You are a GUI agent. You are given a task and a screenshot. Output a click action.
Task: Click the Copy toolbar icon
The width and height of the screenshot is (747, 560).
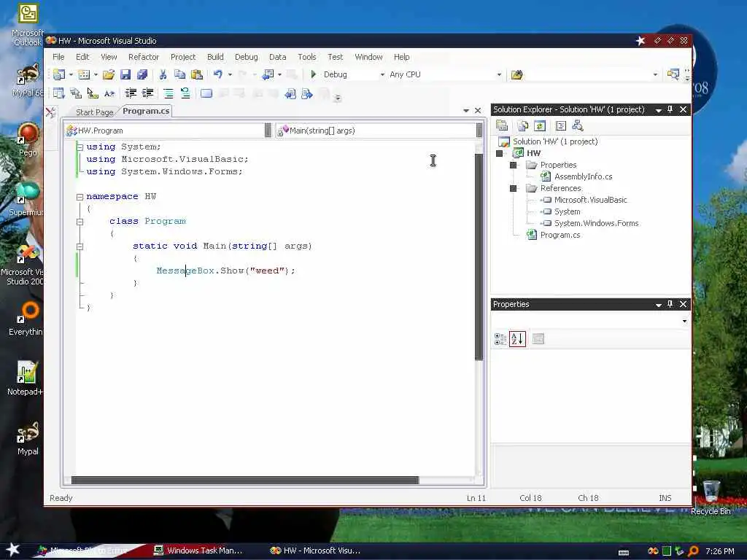coord(179,74)
